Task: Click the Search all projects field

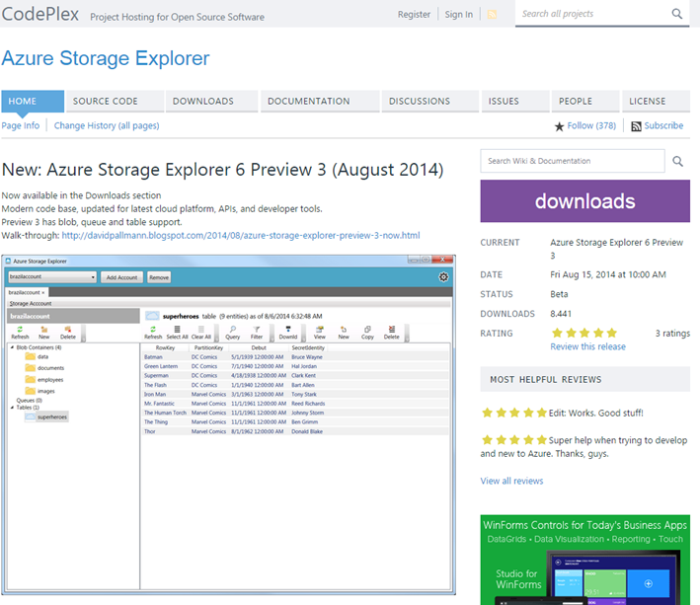Action: click(593, 14)
